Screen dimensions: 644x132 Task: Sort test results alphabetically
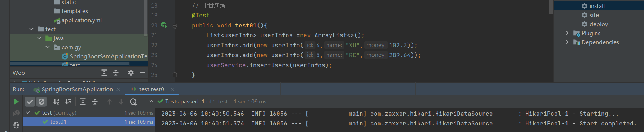click(x=56, y=102)
